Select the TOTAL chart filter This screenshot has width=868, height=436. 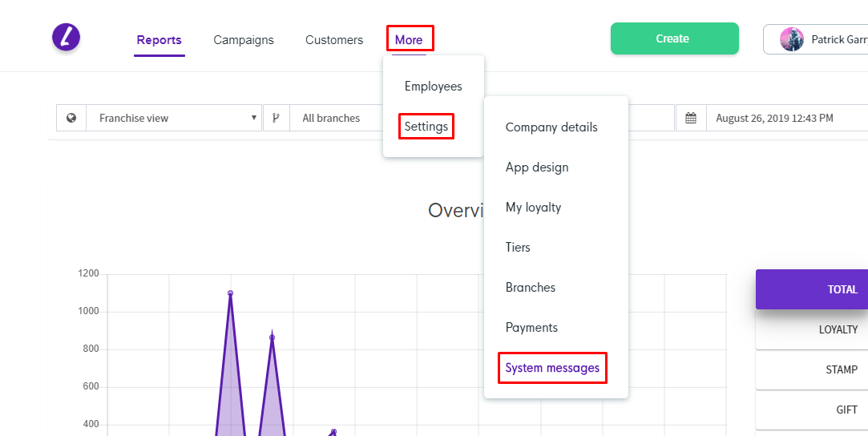(812, 289)
